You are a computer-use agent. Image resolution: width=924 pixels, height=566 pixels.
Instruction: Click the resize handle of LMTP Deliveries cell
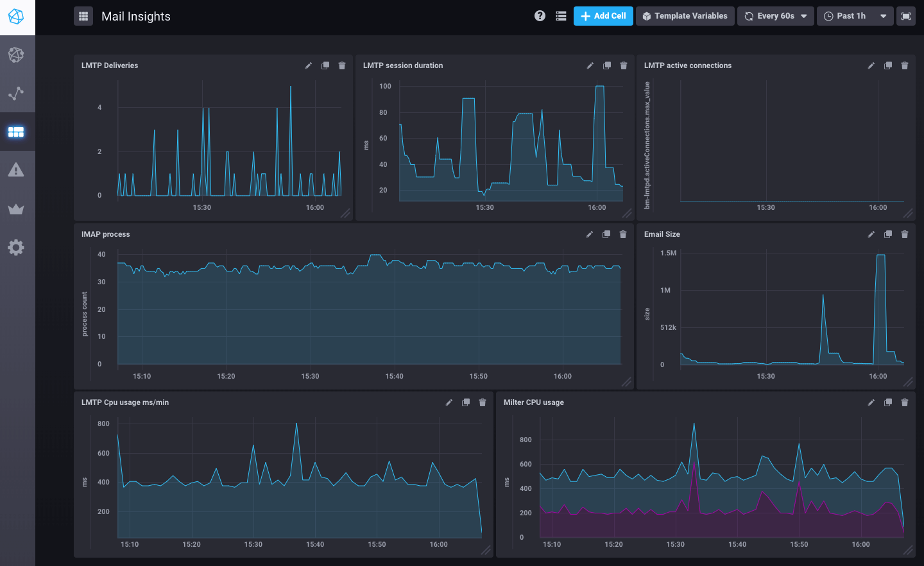346,214
